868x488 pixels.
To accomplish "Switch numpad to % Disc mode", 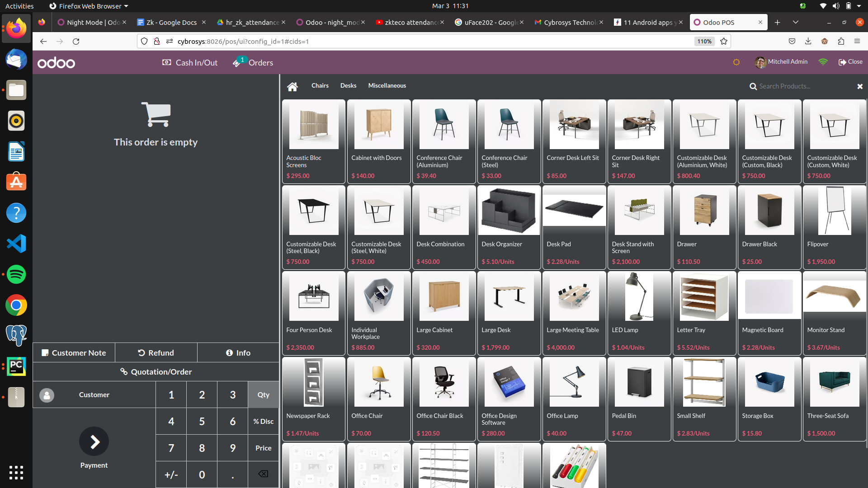I will (x=263, y=421).
